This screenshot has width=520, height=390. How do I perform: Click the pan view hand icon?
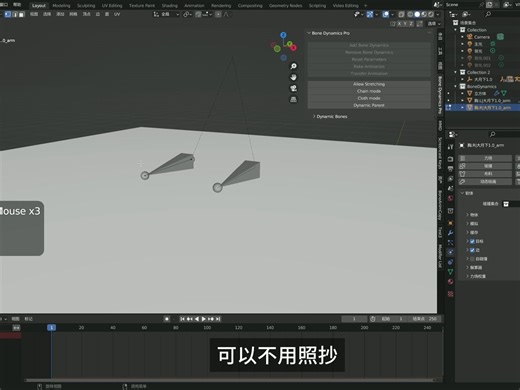pos(293,77)
